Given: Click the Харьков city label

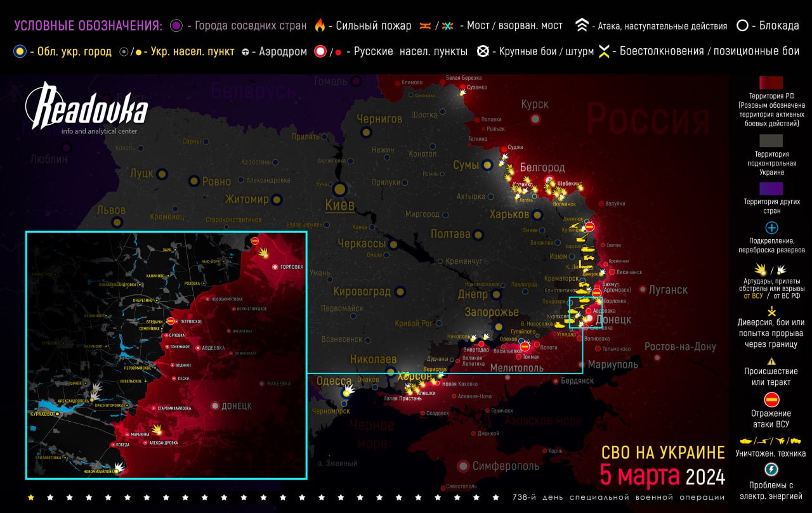Looking at the screenshot, I should pos(509,214).
